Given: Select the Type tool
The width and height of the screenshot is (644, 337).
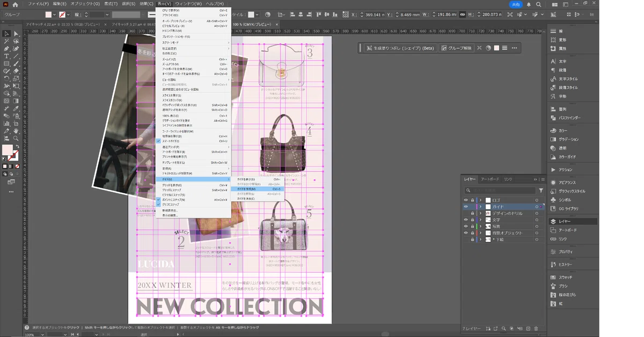Looking at the screenshot, I should [x=6, y=56].
